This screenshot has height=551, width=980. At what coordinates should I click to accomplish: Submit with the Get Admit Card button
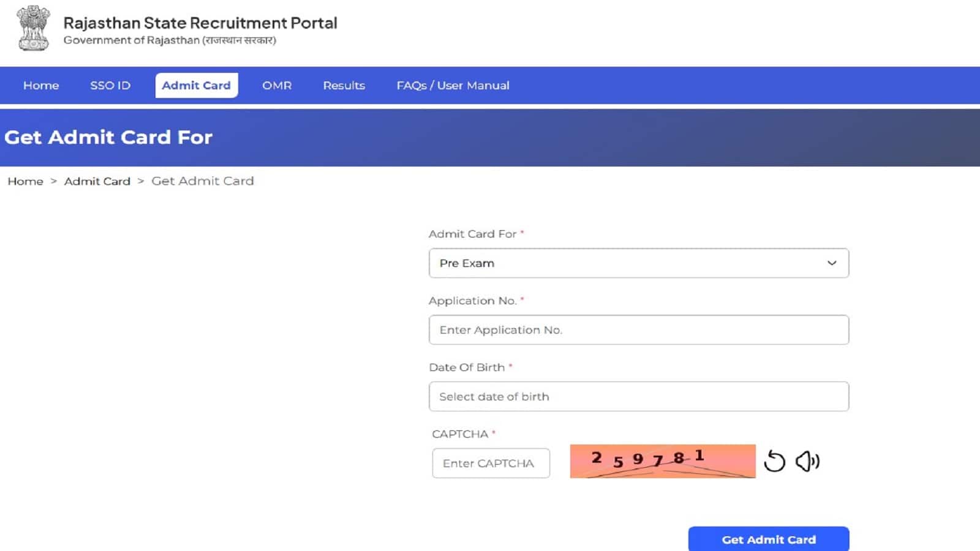pyautogui.click(x=769, y=539)
